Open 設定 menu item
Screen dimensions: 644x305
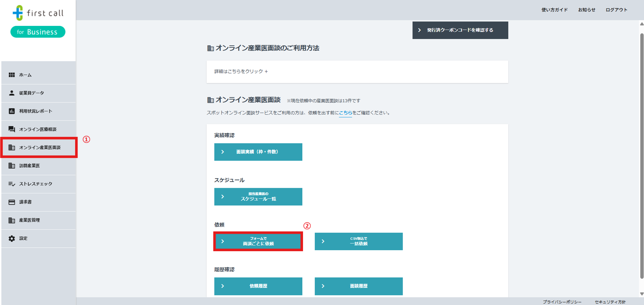[x=38, y=238]
